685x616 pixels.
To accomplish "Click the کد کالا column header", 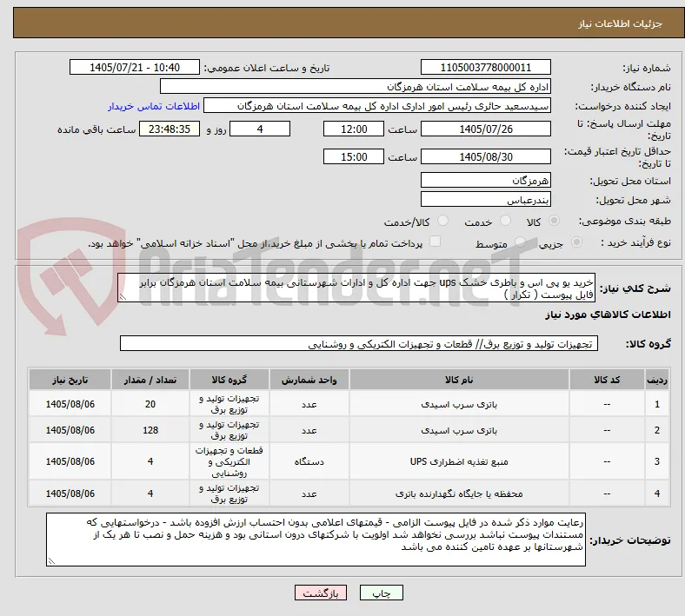I will (x=607, y=380).
